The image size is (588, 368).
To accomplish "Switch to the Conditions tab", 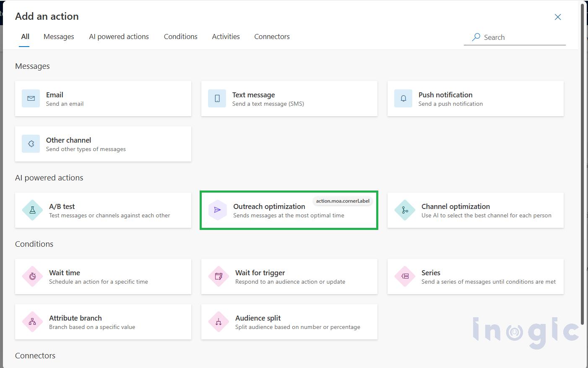I will click(180, 37).
